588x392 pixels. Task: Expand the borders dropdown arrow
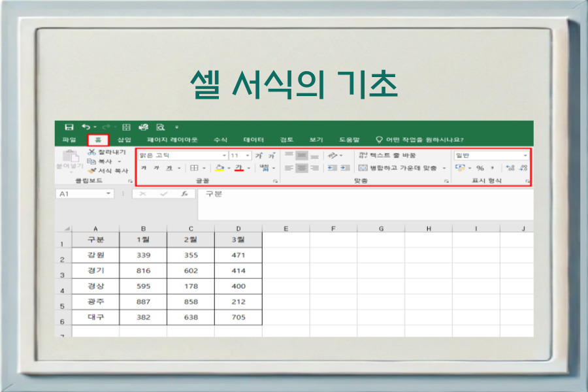tap(204, 168)
